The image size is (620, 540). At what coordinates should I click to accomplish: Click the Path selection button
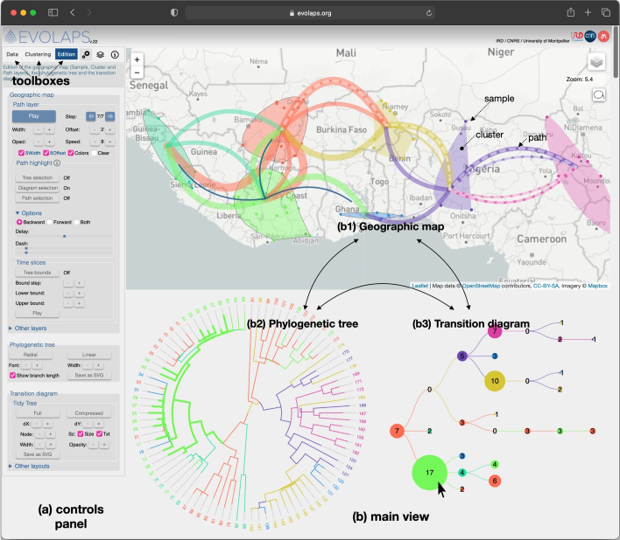click(38, 198)
